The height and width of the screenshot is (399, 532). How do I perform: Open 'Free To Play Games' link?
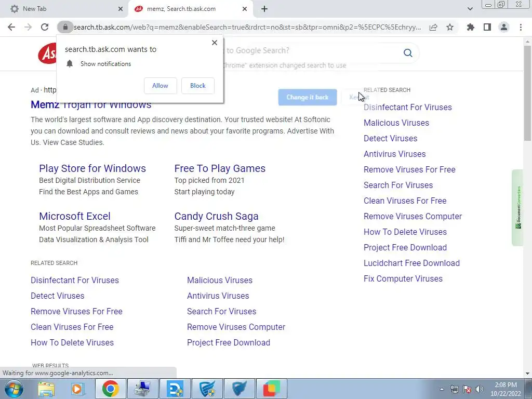[x=220, y=169]
